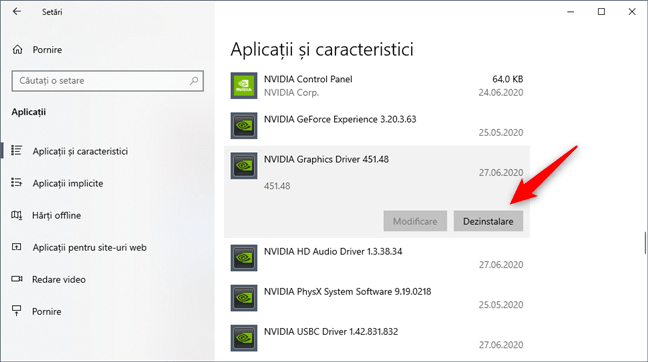Open Hărți offline section
Image resolution: width=648 pixels, height=362 pixels.
click(x=56, y=215)
